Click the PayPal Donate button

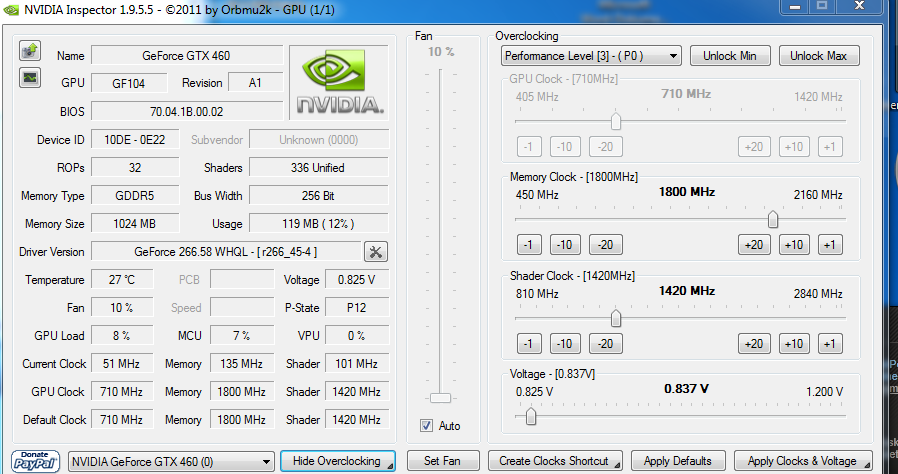[36, 461]
